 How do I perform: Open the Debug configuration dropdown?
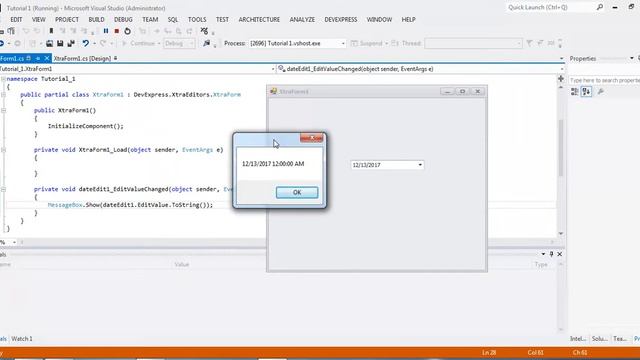click(x=191, y=43)
